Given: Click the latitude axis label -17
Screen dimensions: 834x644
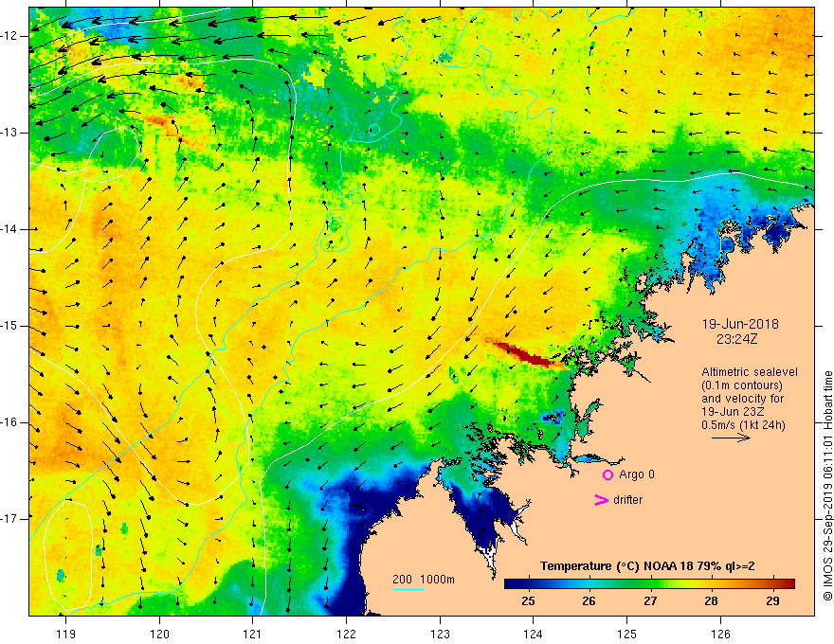Looking at the screenshot, I should (9, 519).
